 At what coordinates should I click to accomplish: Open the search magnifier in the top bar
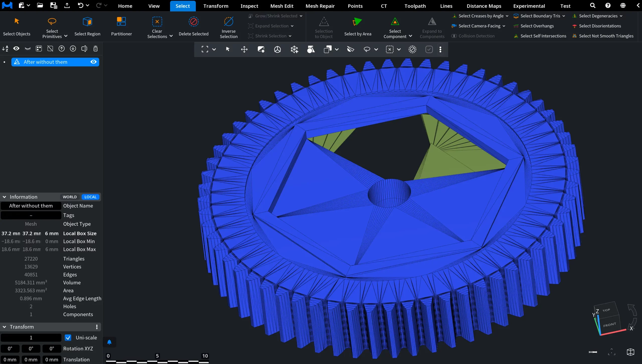point(593,6)
